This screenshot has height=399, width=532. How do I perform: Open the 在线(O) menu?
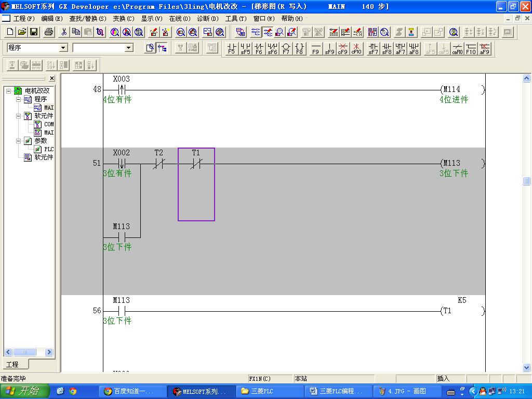coord(179,18)
